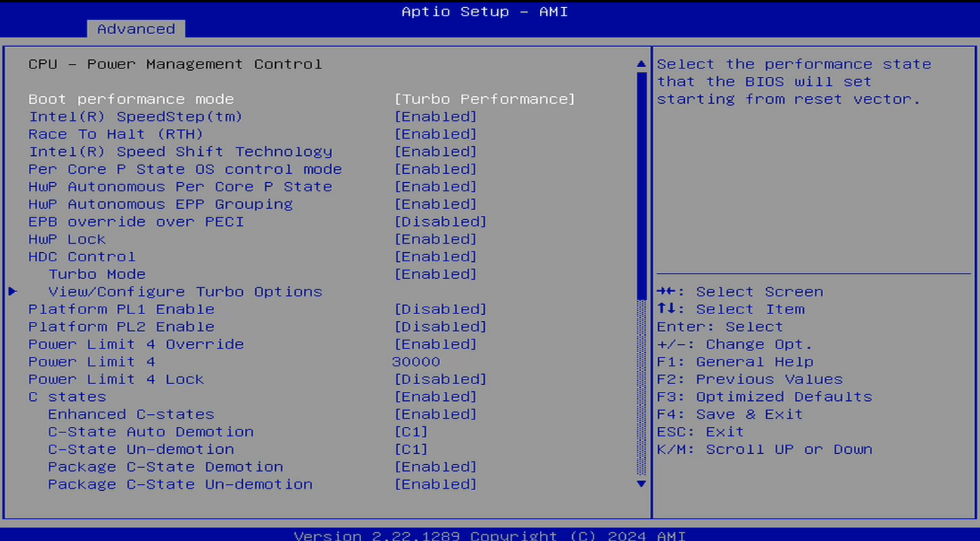Click the submenu arrow beside View/Configure Turbo Options
980x541 pixels.
[13, 292]
